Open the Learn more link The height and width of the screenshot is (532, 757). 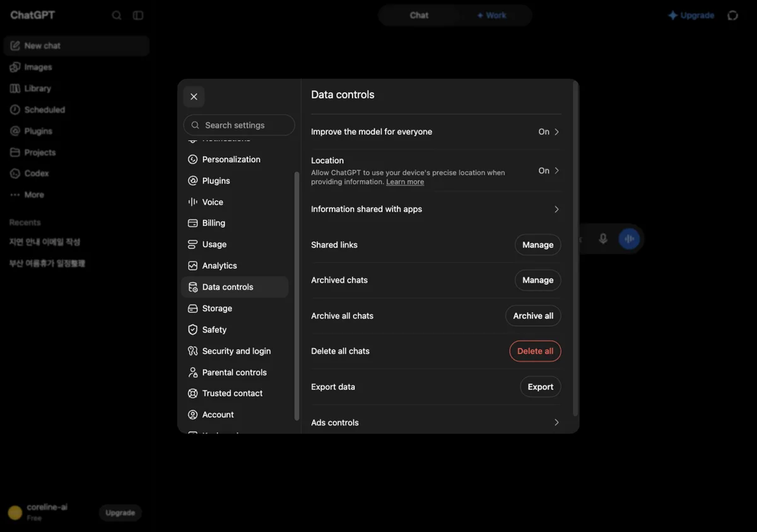pos(405,182)
